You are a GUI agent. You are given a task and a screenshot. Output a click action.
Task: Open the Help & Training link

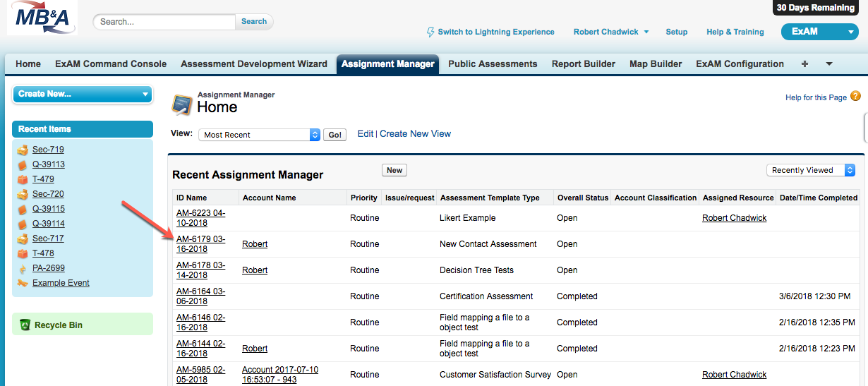pos(735,32)
